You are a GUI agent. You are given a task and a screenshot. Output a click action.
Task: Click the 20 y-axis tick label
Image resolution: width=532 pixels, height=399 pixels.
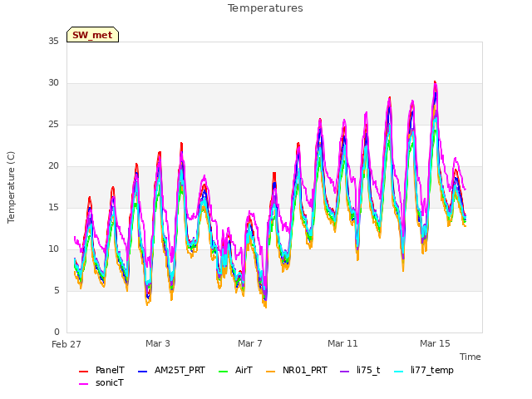[53, 166]
